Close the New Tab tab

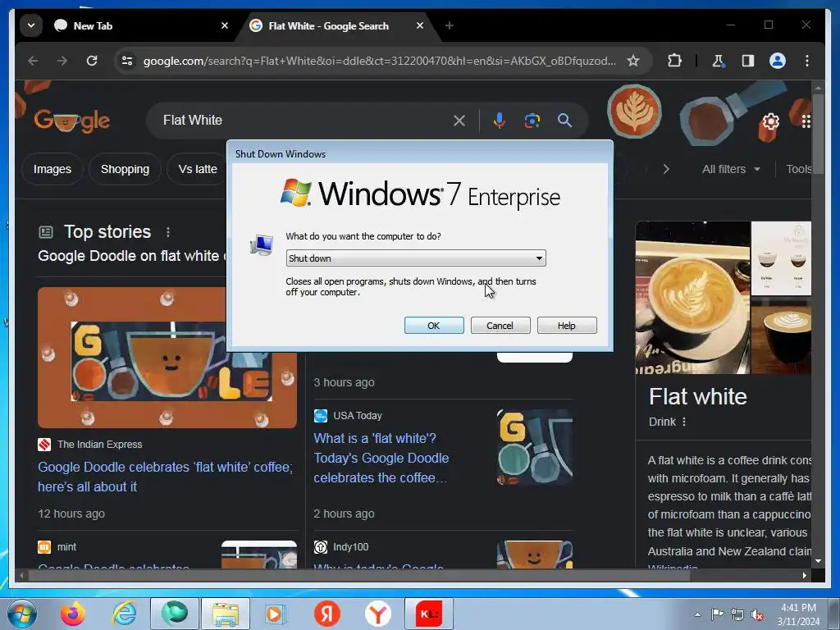[x=225, y=25]
